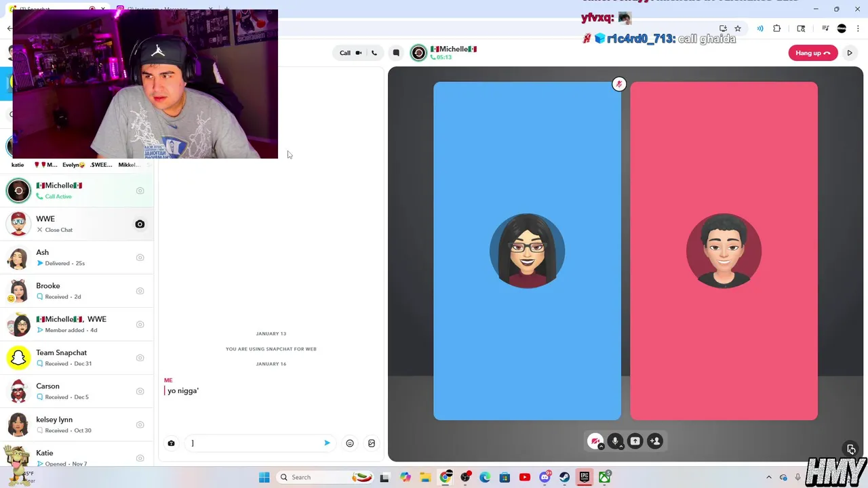Open the Ash chat row
Screen dimensions: 868x488
(x=77, y=258)
